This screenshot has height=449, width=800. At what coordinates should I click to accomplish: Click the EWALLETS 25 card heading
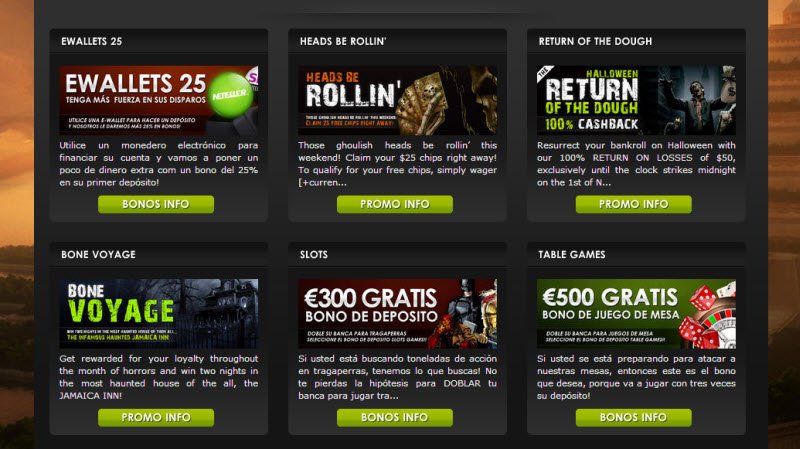point(92,41)
